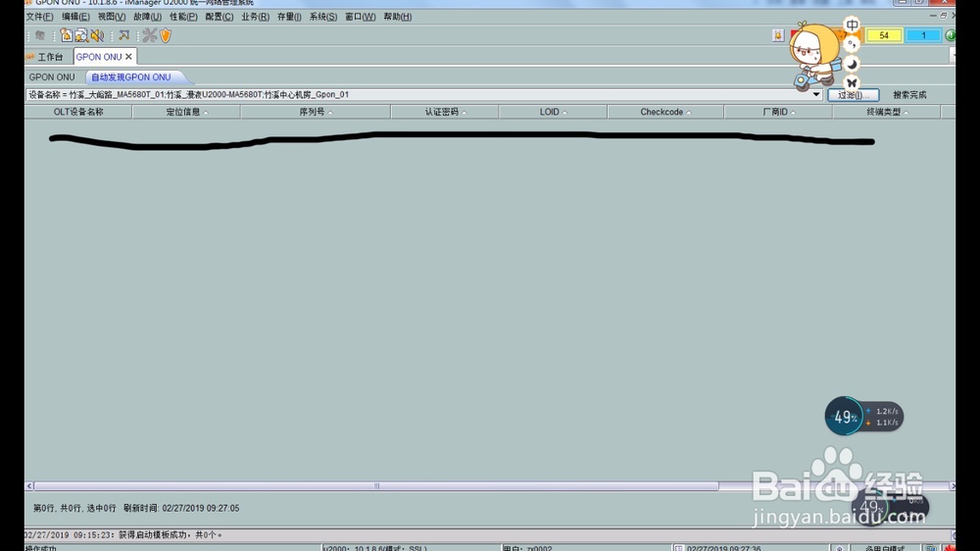This screenshot has height=551, width=980.
Task: Click the muted speaker alarm sound icon
Action: click(97, 35)
